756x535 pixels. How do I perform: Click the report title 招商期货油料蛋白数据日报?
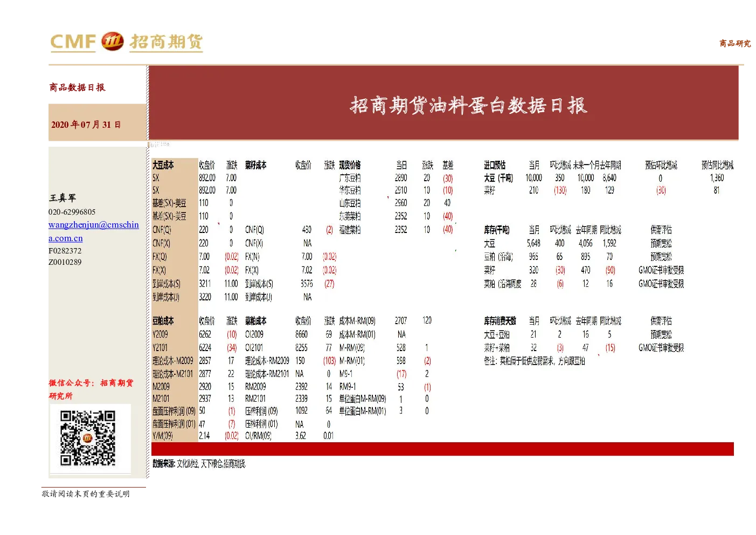(x=468, y=105)
